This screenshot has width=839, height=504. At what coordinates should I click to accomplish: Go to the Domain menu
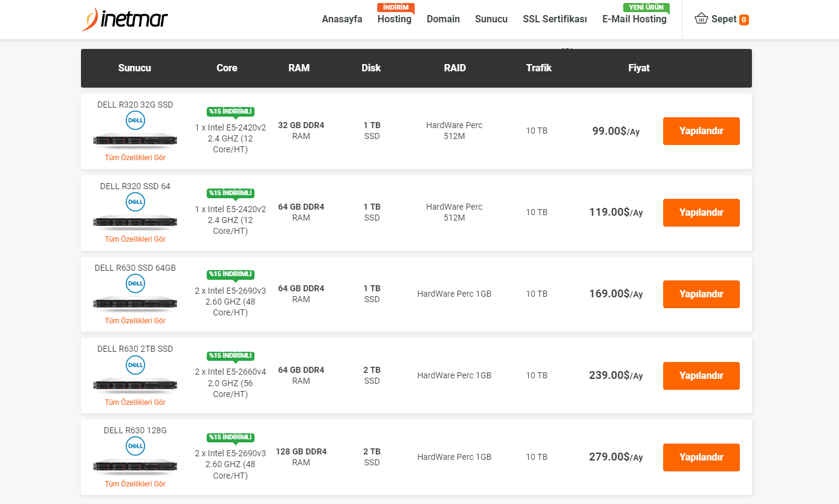(443, 19)
